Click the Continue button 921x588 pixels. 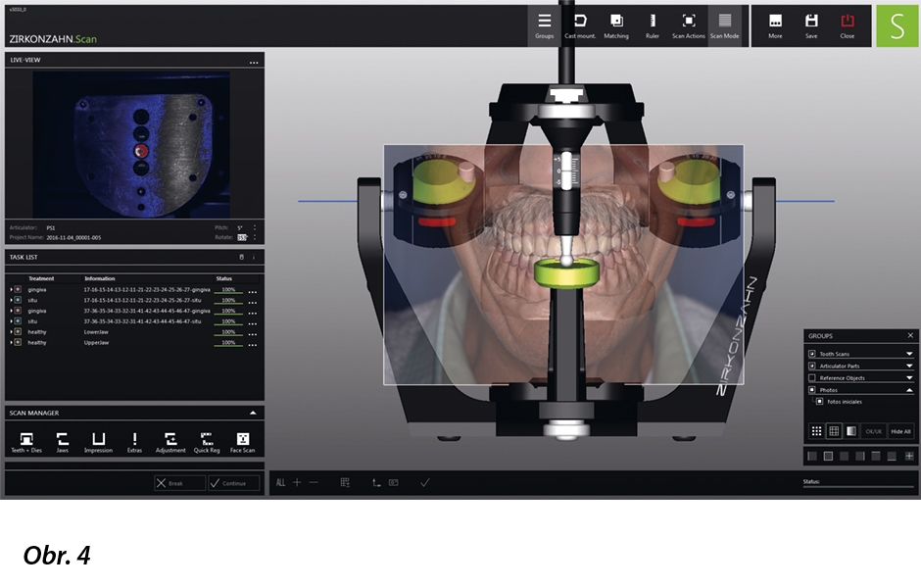pos(234,483)
